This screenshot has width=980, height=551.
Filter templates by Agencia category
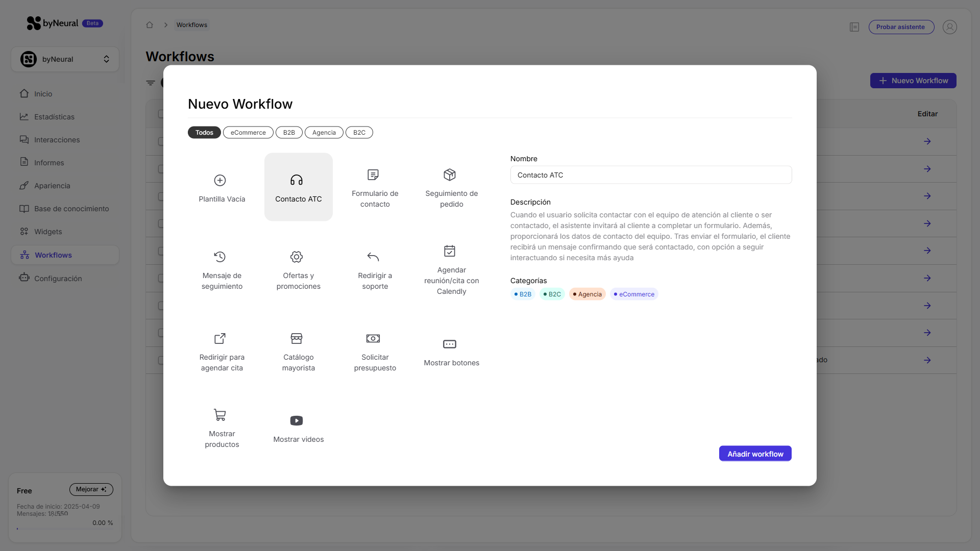pos(324,133)
